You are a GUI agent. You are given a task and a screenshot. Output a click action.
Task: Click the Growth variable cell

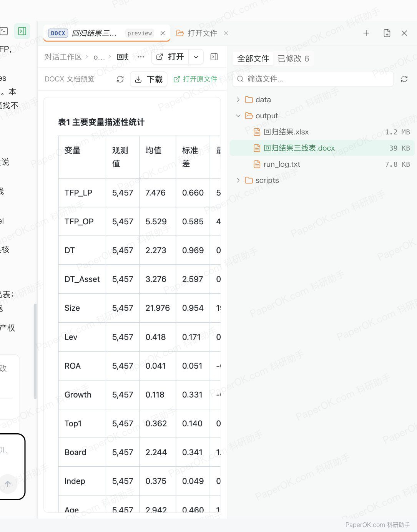[x=82, y=395]
